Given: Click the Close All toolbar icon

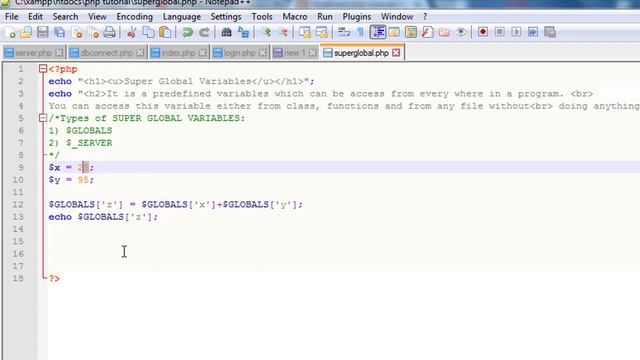Looking at the screenshot, I should coord(93,32).
